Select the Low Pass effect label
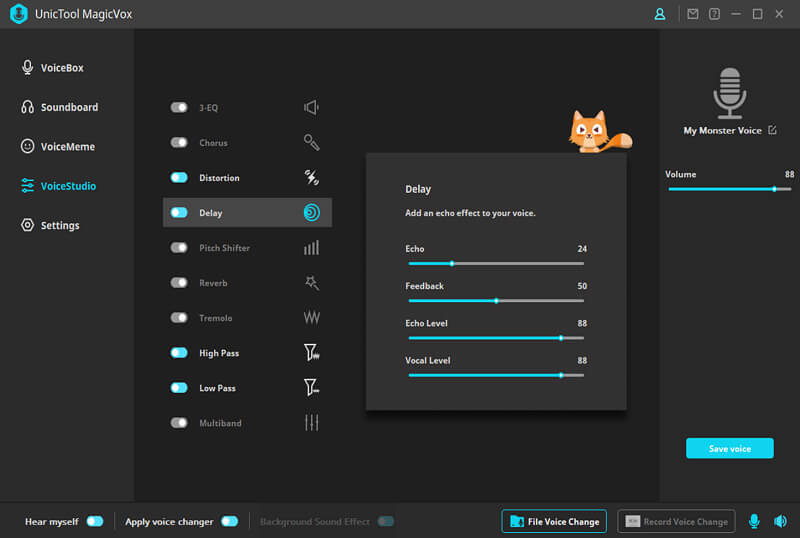This screenshot has width=800, height=538. [x=217, y=388]
